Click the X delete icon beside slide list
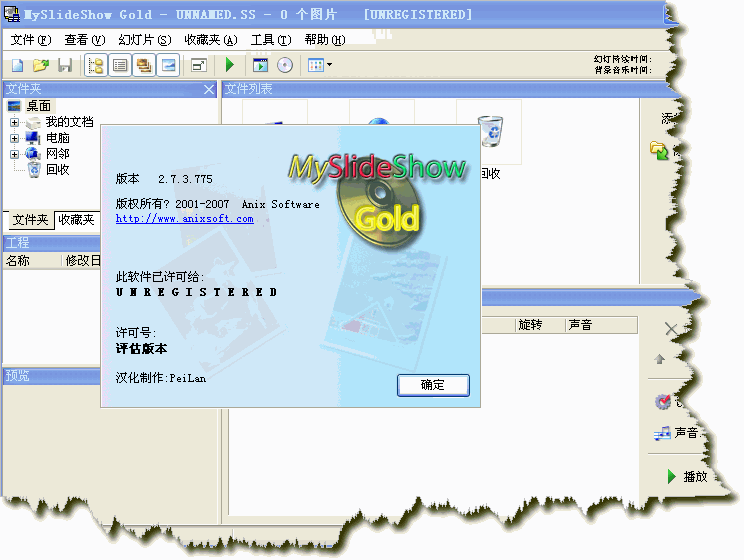Image resolution: width=744 pixels, height=560 pixels. pyautogui.click(x=671, y=329)
